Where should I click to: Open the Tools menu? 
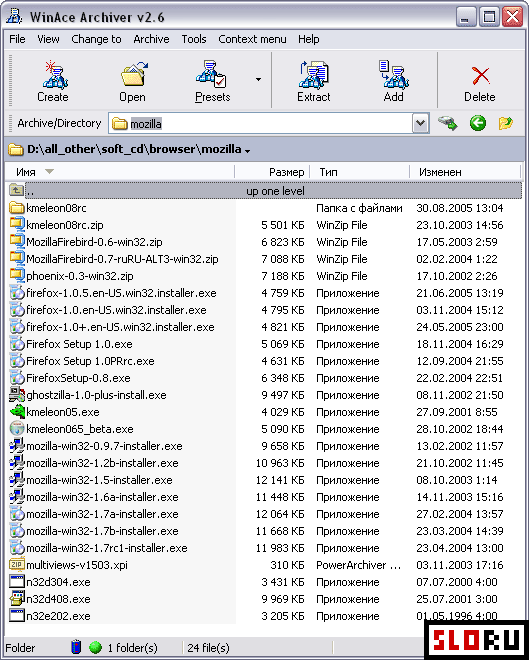194,39
